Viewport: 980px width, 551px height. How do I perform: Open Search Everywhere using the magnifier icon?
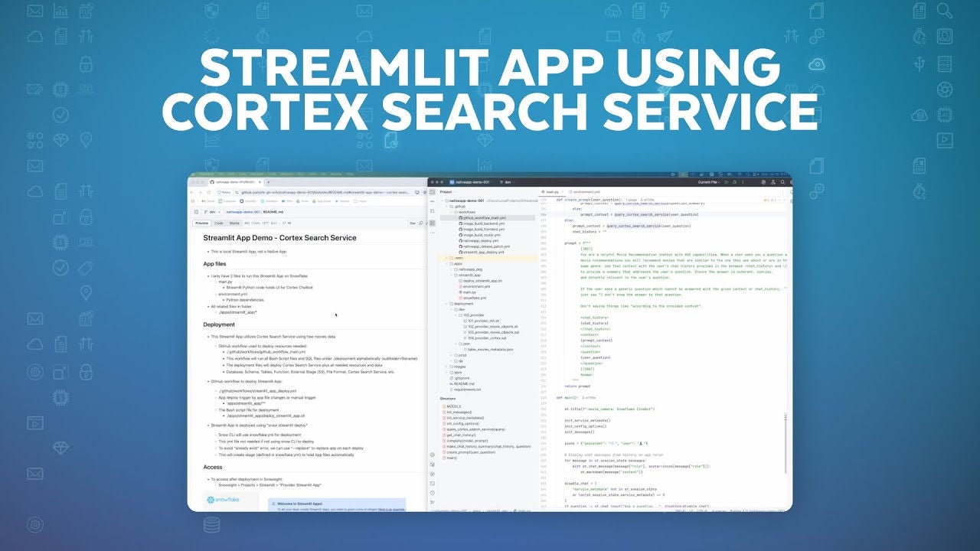click(783, 181)
